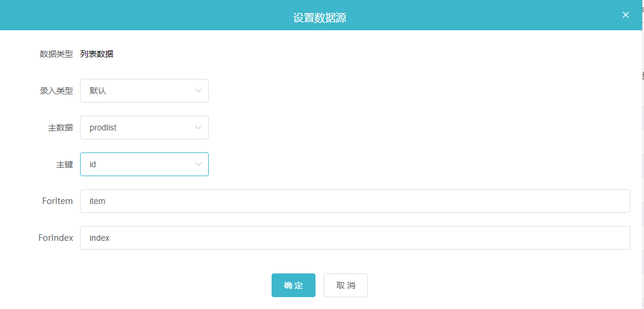Viewport: 644px width, 309px height.
Task: Click the 录入类型 field label
Action: coord(56,91)
